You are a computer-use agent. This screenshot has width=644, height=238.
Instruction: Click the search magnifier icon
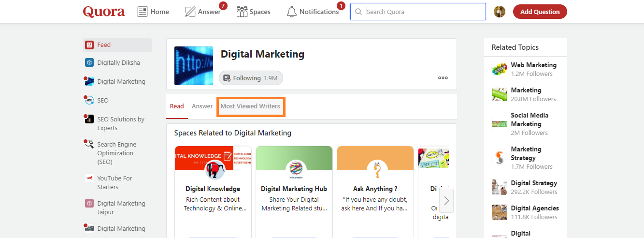pos(358,12)
